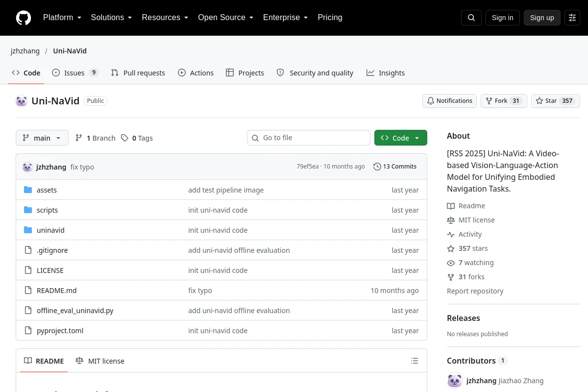Image resolution: width=588 pixels, height=392 pixels.
Task: Click the pyproject.toml file icon
Action: [28, 331]
